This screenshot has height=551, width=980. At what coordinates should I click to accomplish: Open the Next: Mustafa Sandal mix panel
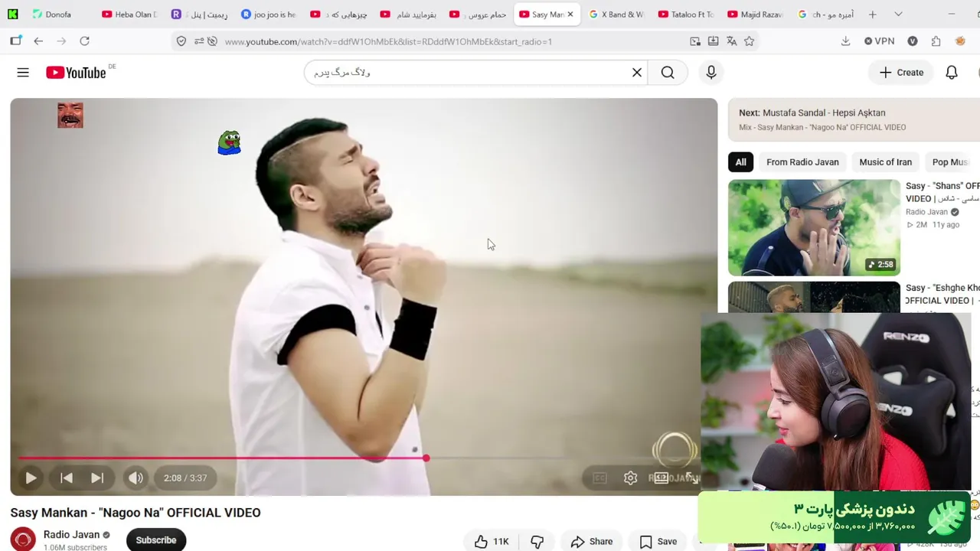[854, 119]
